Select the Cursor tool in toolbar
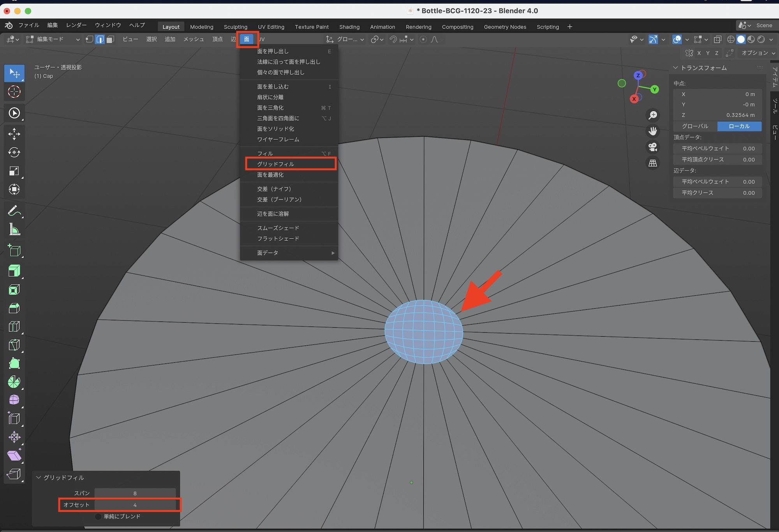 14,92
